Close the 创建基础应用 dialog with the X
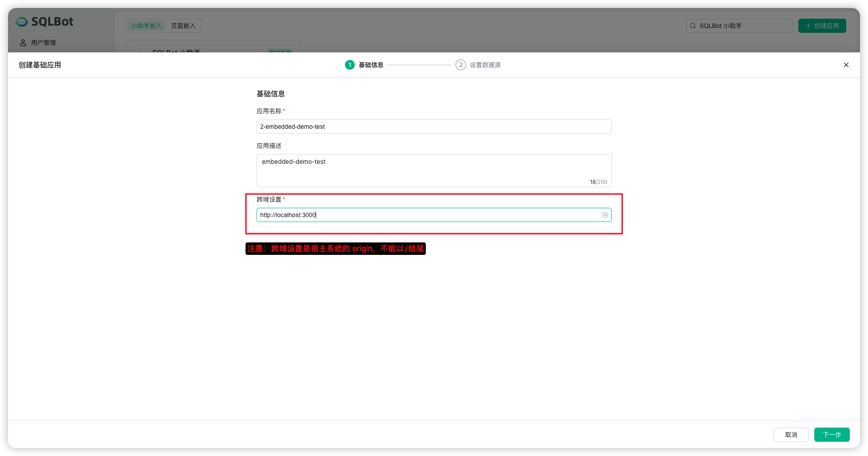This screenshot has width=868, height=456. click(x=846, y=65)
